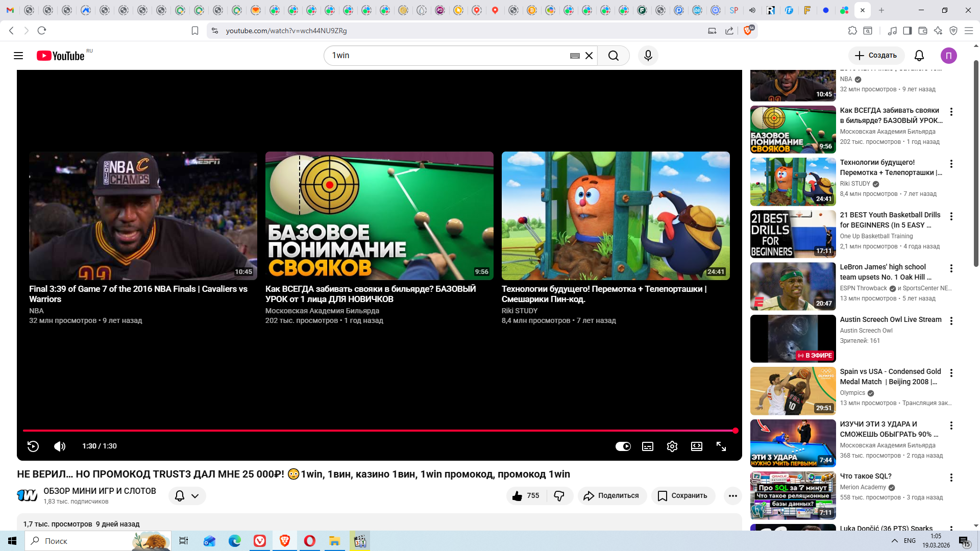Image resolution: width=980 pixels, height=551 pixels.
Task: Open options for Austin Screech Owl stream
Action: tap(951, 321)
